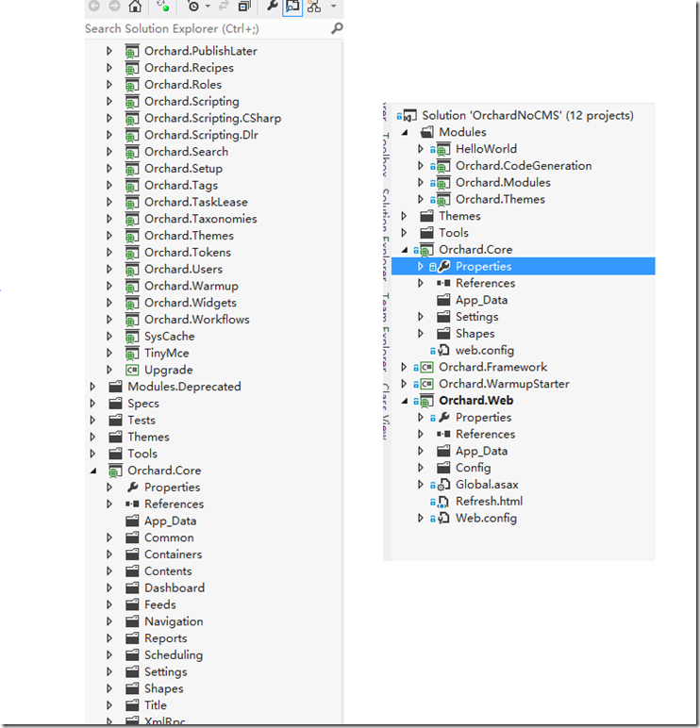Viewport: 700px width, 728px height.
Task: Click the green-dot sync toolbar icon
Action: pyautogui.click(x=163, y=6)
